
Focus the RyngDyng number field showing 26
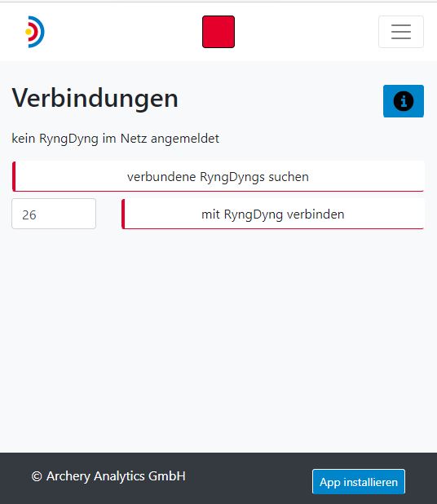54,214
